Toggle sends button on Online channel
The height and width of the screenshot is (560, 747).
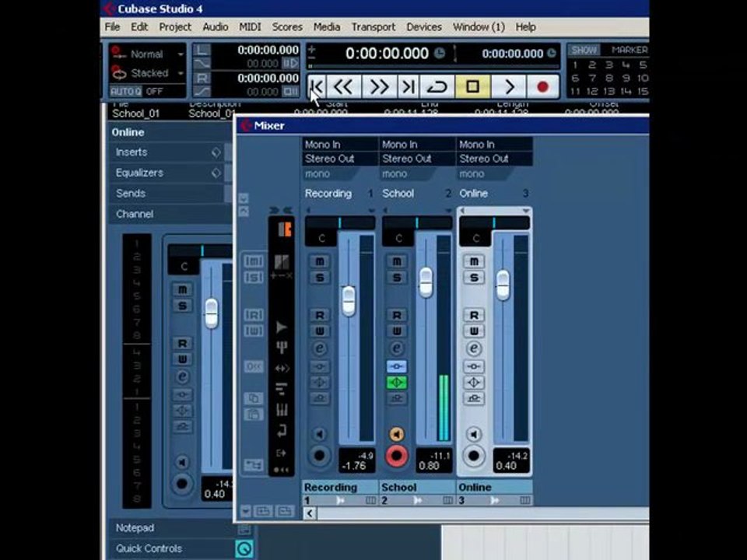point(474,398)
